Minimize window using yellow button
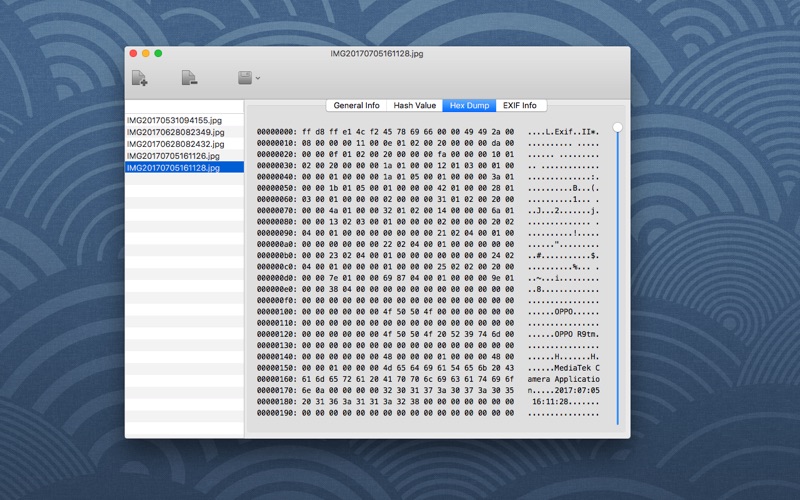Image resolution: width=800 pixels, height=500 pixels. [x=145, y=53]
